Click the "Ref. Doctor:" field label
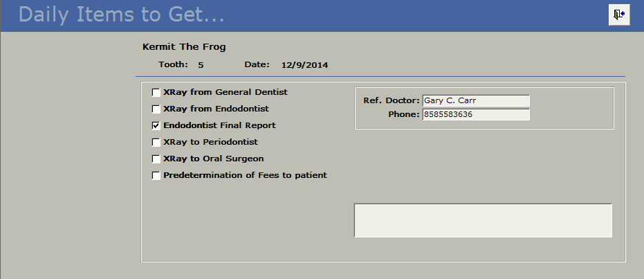Screen dimensions: 644x279 click(392, 101)
